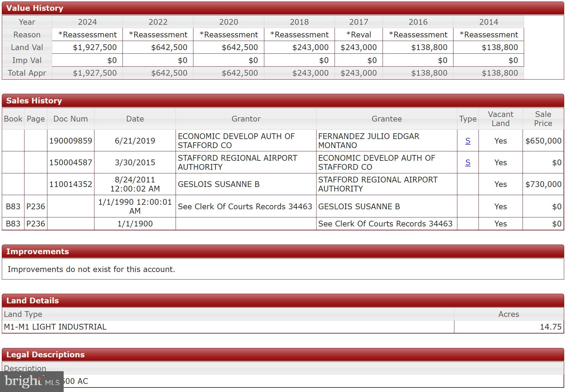Click the Sales History section header
This screenshot has height=392, width=566.
tap(34, 101)
